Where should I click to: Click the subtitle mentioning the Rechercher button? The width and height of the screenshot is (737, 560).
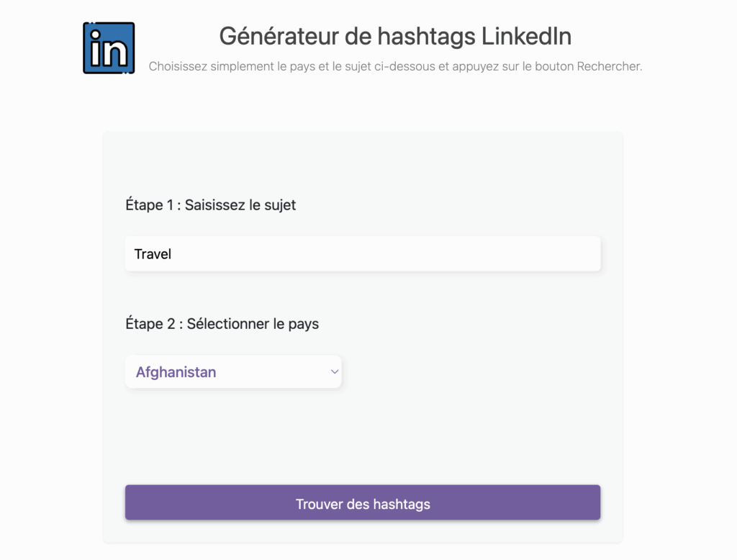[395, 66]
